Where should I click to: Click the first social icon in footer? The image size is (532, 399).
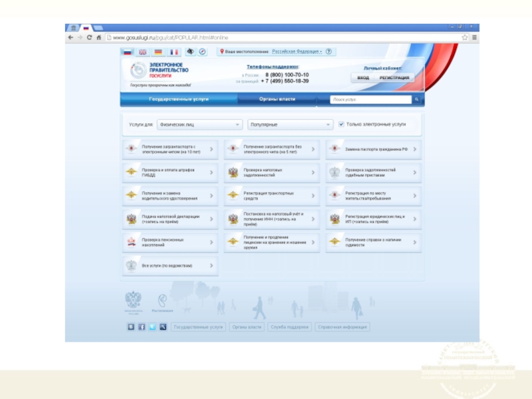point(130,327)
